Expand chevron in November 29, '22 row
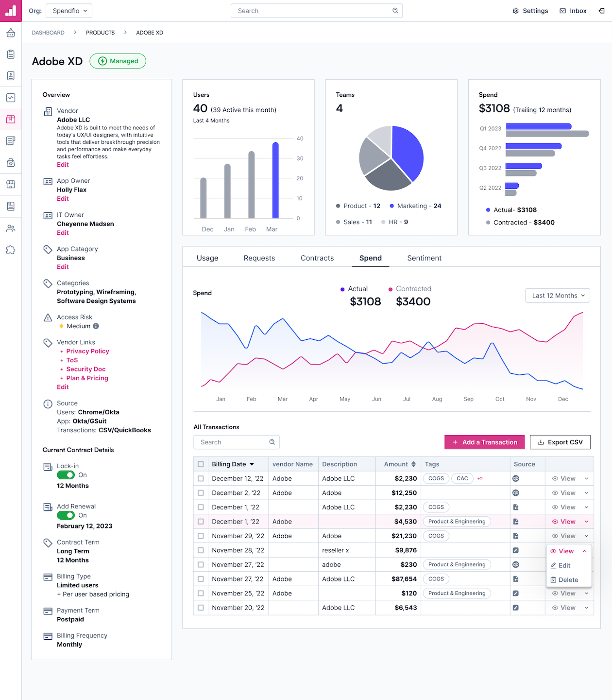The width and height of the screenshot is (612, 700). (586, 536)
